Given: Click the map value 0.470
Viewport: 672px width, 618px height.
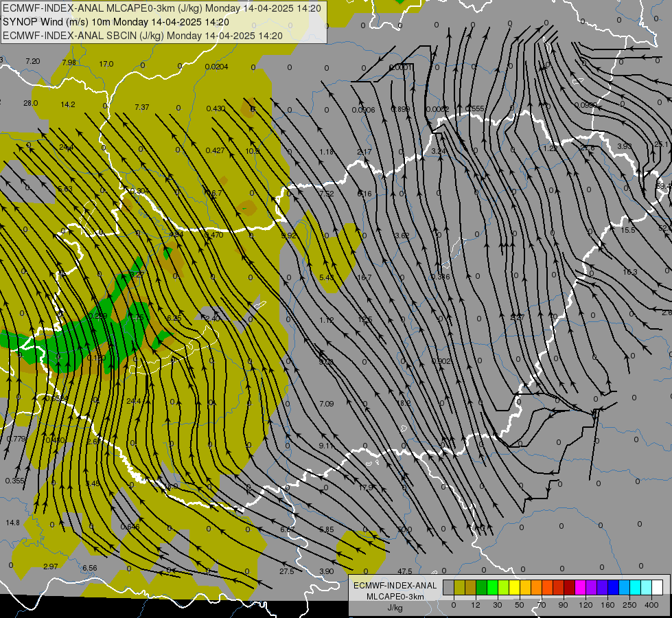Looking at the screenshot, I should [x=214, y=235].
